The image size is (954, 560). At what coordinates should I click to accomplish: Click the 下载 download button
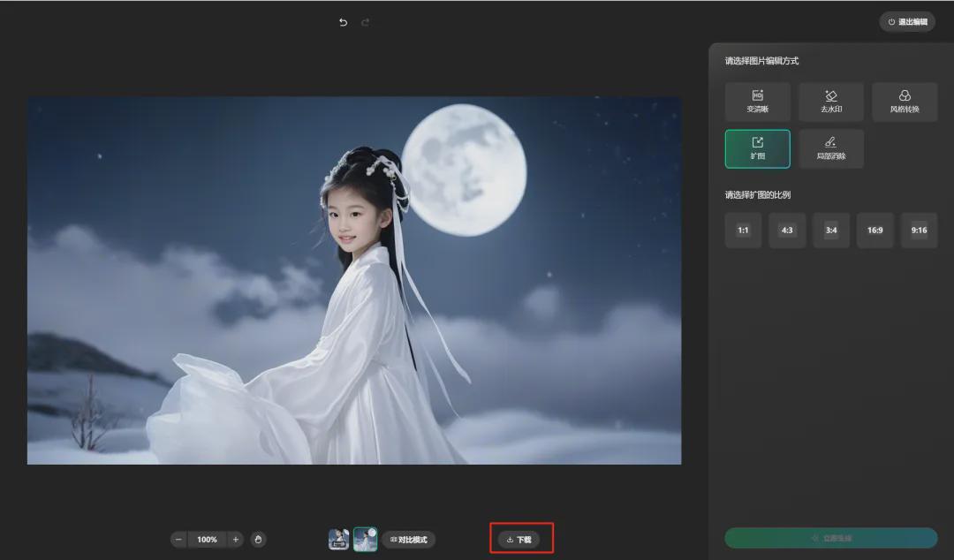[519, 539]
